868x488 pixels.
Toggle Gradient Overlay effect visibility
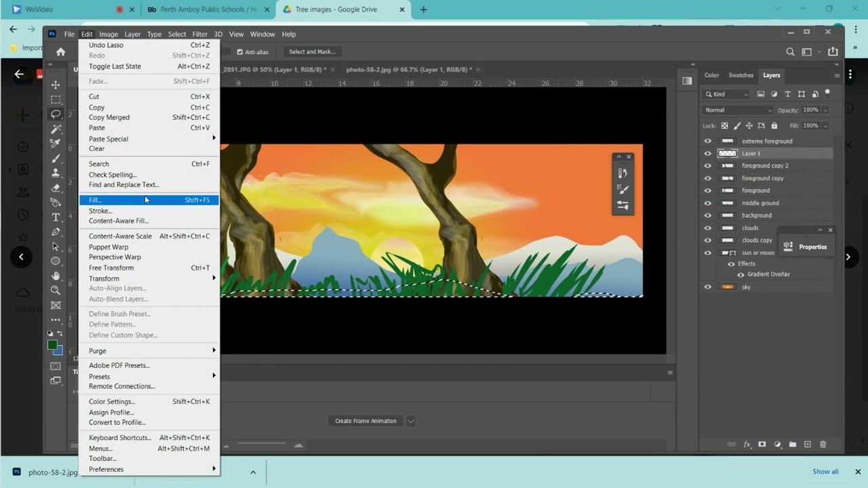click(741, 274)
